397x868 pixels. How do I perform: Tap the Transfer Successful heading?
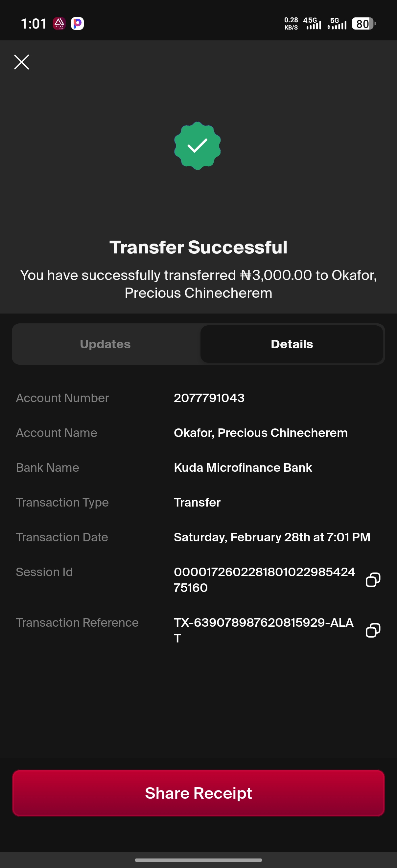(198, 247)
